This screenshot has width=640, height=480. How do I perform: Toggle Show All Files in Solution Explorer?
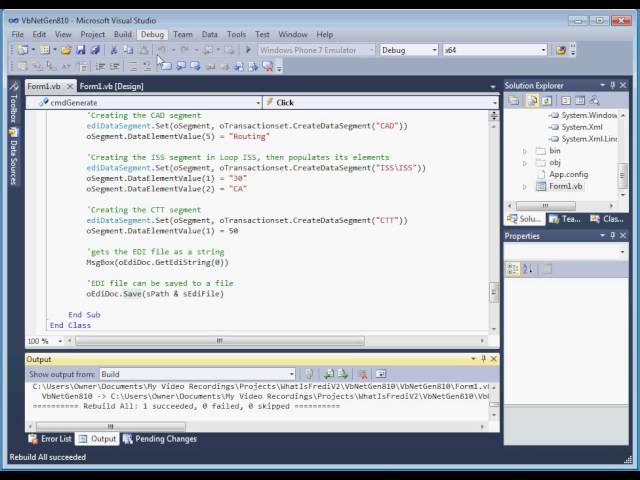pyautogui.click(x=532, y=100)
